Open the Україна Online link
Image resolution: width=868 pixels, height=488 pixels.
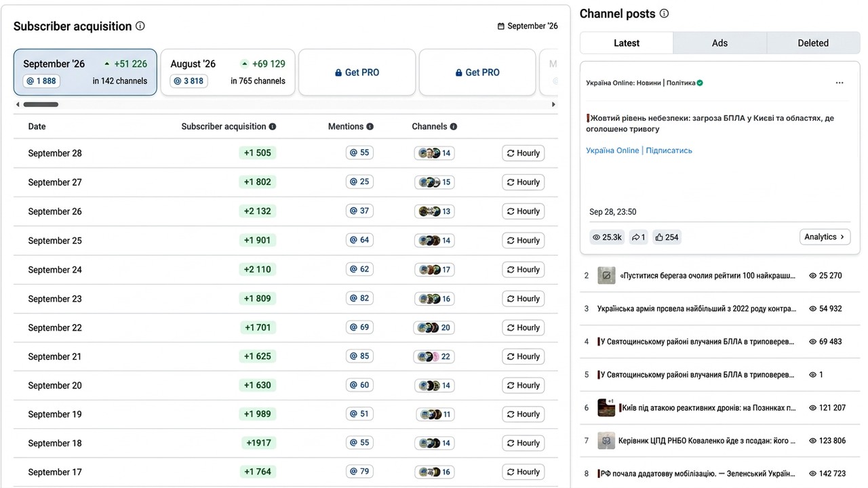pos(612,150)
